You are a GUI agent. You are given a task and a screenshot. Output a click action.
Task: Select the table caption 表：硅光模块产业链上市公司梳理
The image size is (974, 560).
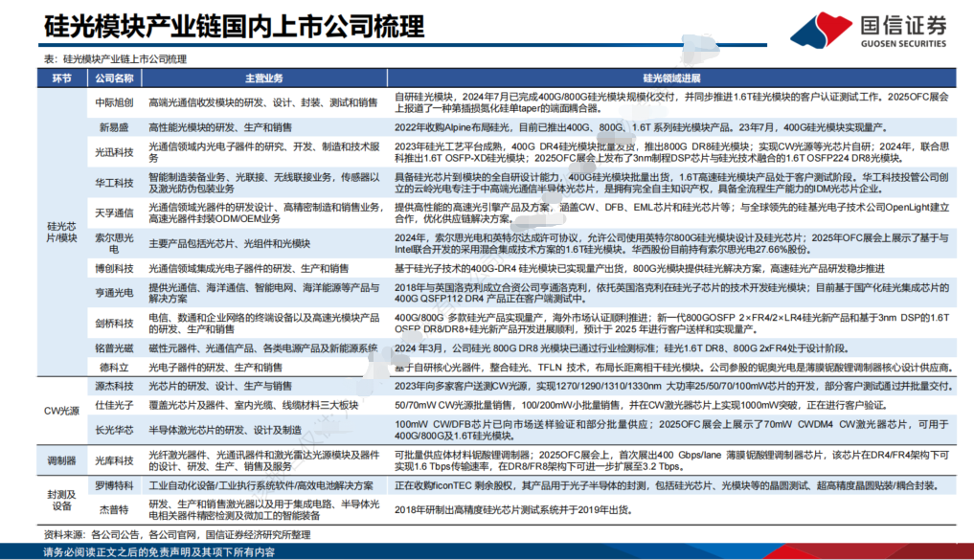(x=115, y=59)
